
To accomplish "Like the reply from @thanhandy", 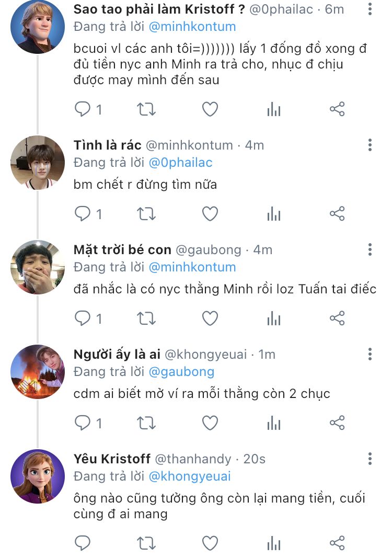I will [x=210, y=543].
